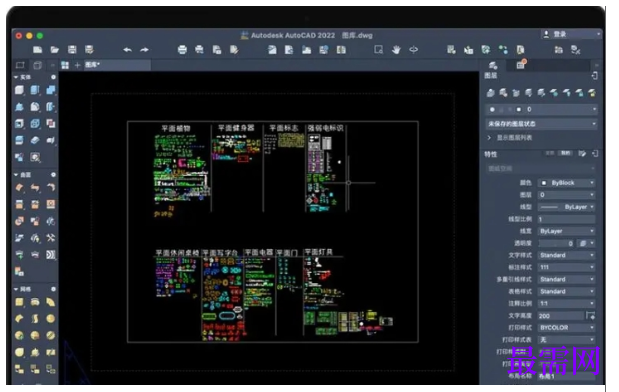Click the white ByBlock color swatch
Screen dimensions: 619x392
point(544,183)
